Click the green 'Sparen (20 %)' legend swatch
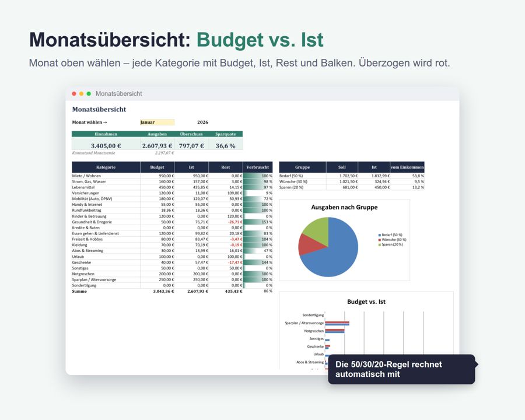This screenshot has height=420, width=525. 380,244
